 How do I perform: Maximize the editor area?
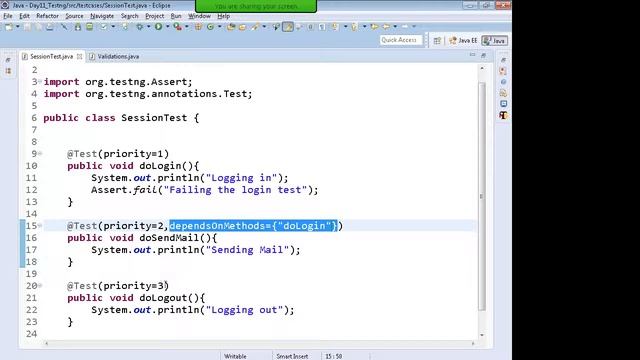point(484,55)
